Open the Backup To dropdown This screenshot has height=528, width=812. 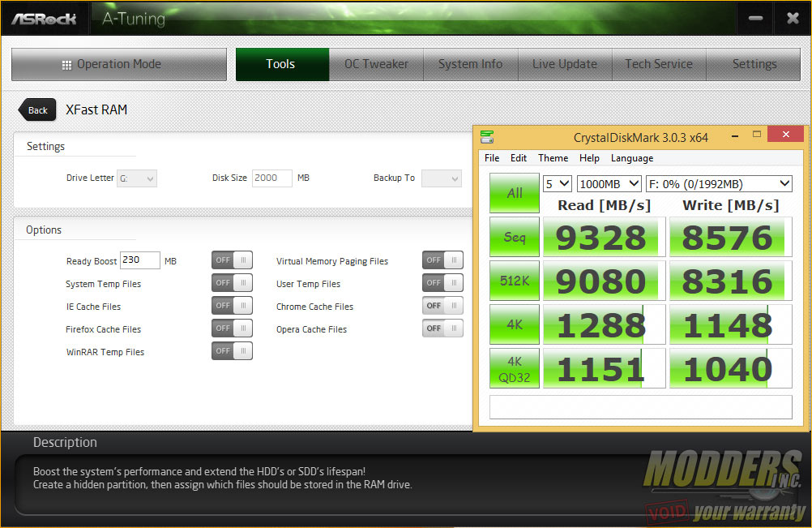pos(441,178)
